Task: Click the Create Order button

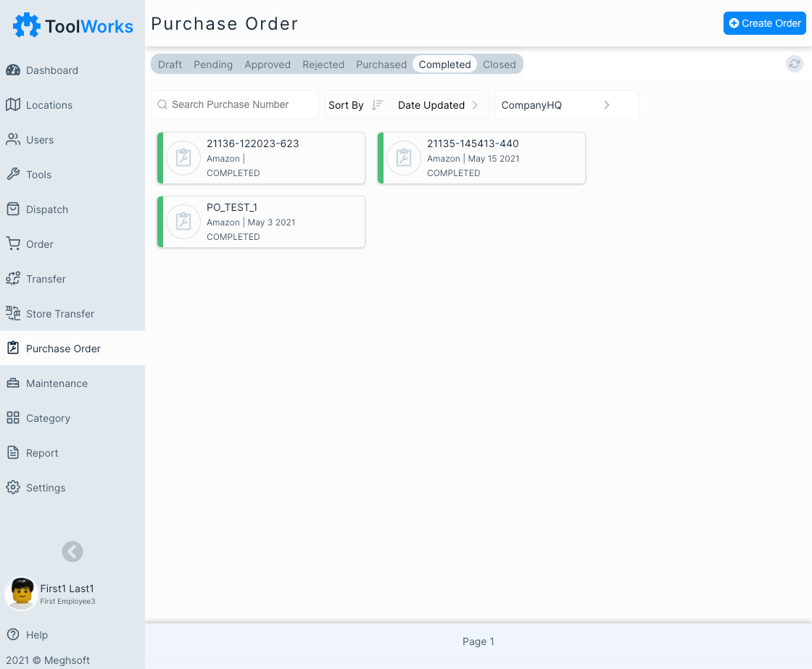Action: [764, 23]
